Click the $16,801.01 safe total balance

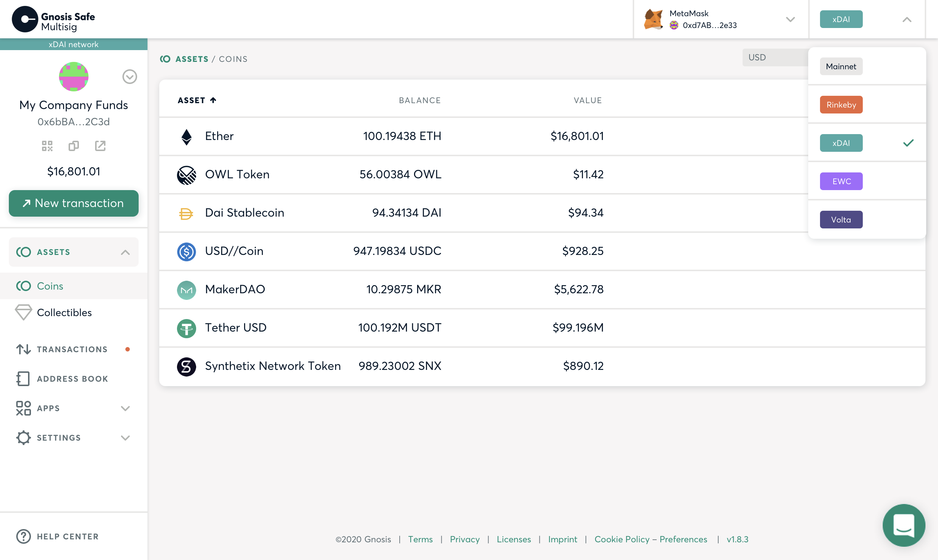pyautogui.click(x=74, y=172)
